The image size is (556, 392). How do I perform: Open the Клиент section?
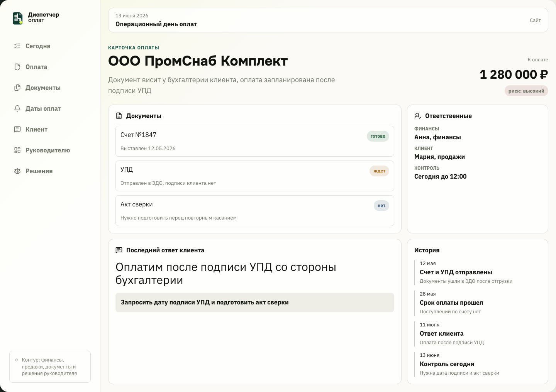[x=50, y=129]
